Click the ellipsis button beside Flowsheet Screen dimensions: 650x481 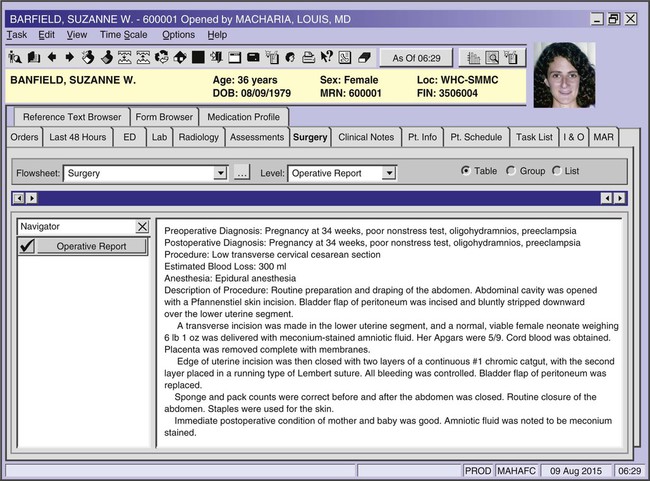241,174
